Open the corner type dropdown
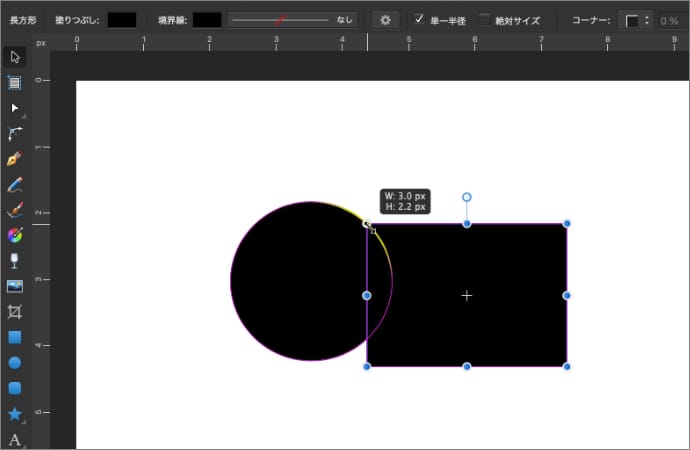690x450 pixels. (x=636, y=20)
